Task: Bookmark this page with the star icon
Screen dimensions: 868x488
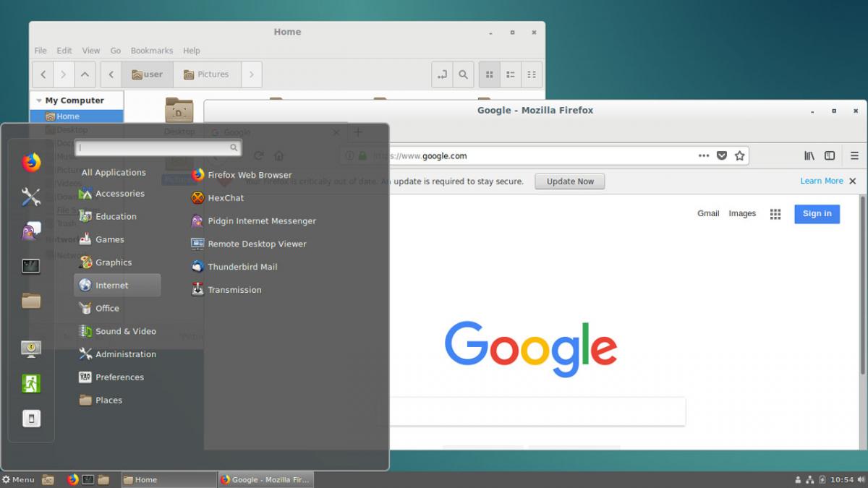Action: [x=739, y=155]
